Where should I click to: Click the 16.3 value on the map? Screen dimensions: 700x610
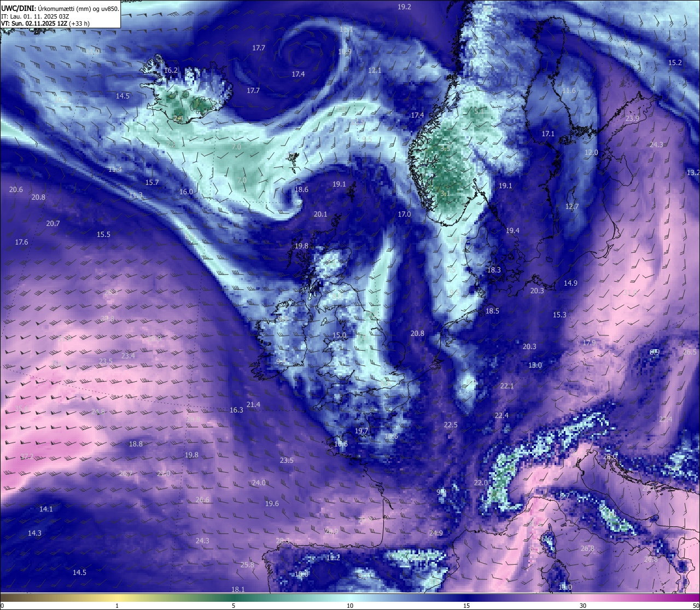236,410
